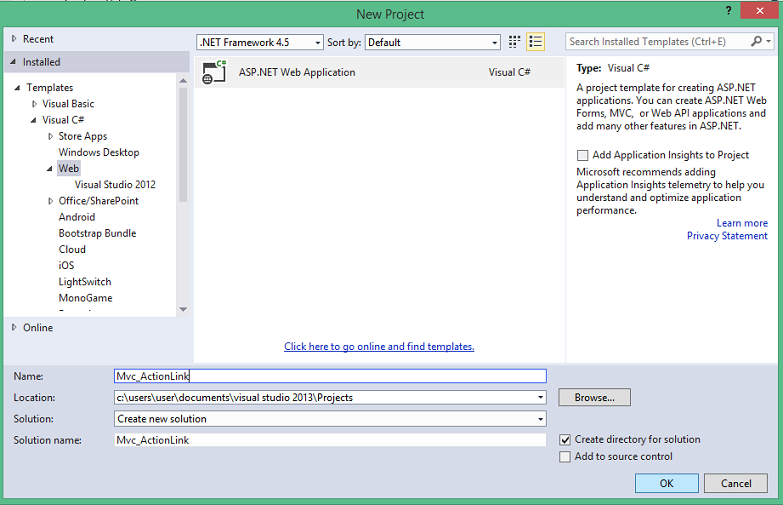Collapse the Visual C# node arrow

33,120
